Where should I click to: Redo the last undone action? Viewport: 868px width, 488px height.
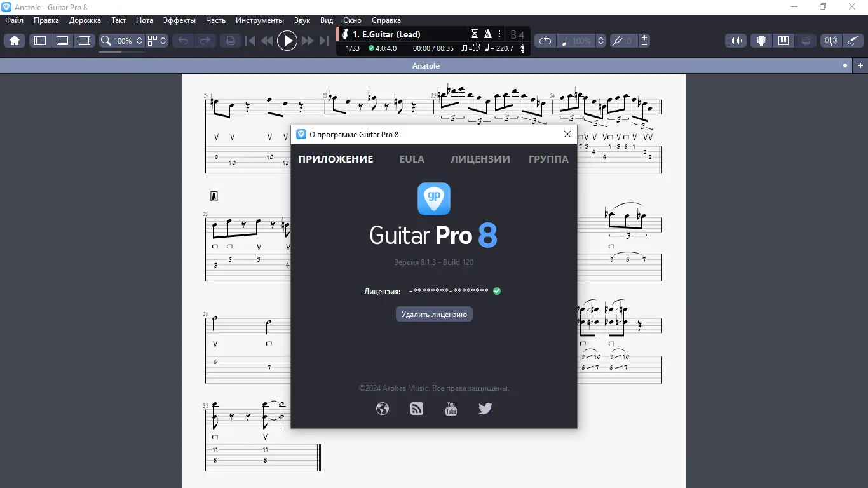point(205,41)
